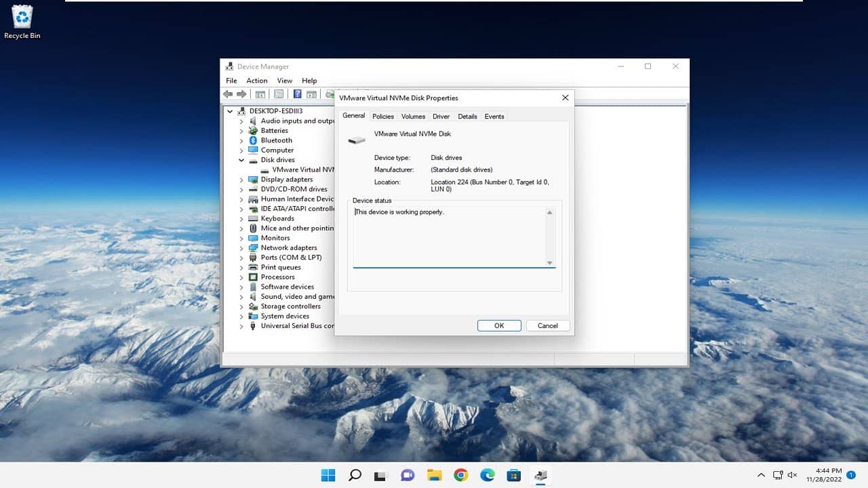Collapse the Disk drives category
Viewport: 868px width, 488px height.
tap(241, 160)
